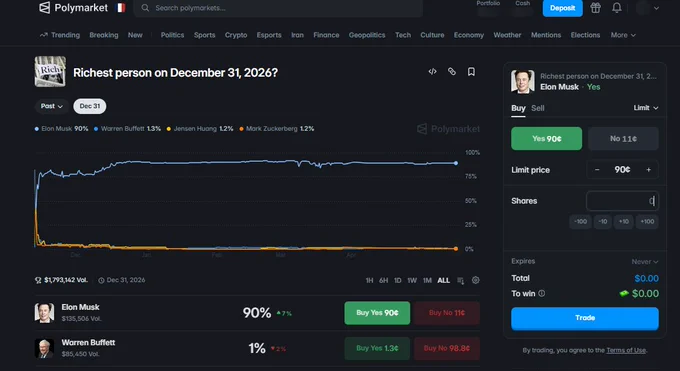Switch to the Buy tab

point(518,108)
